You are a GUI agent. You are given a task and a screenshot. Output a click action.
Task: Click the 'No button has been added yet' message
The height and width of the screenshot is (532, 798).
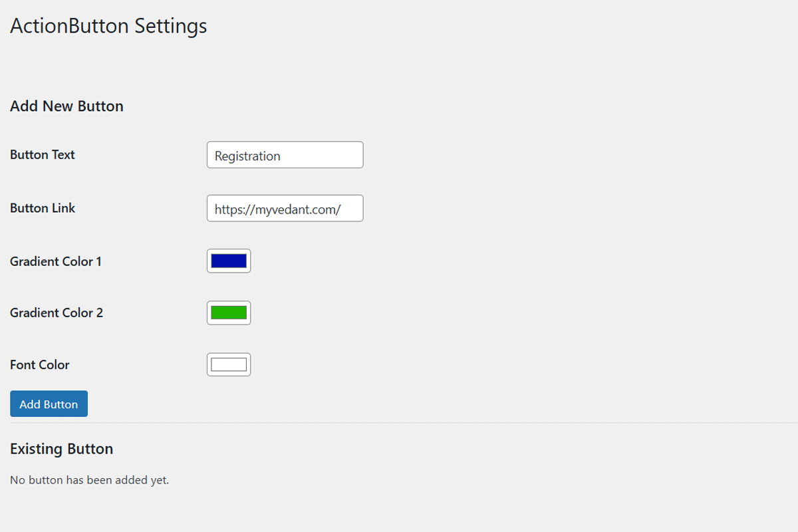(90, 480)
